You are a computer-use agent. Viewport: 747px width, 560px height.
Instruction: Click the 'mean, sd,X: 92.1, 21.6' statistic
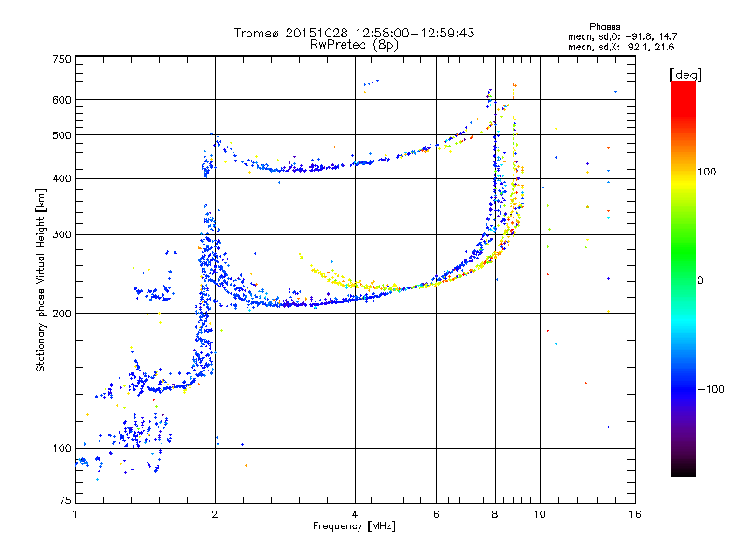tap(621, 47)
